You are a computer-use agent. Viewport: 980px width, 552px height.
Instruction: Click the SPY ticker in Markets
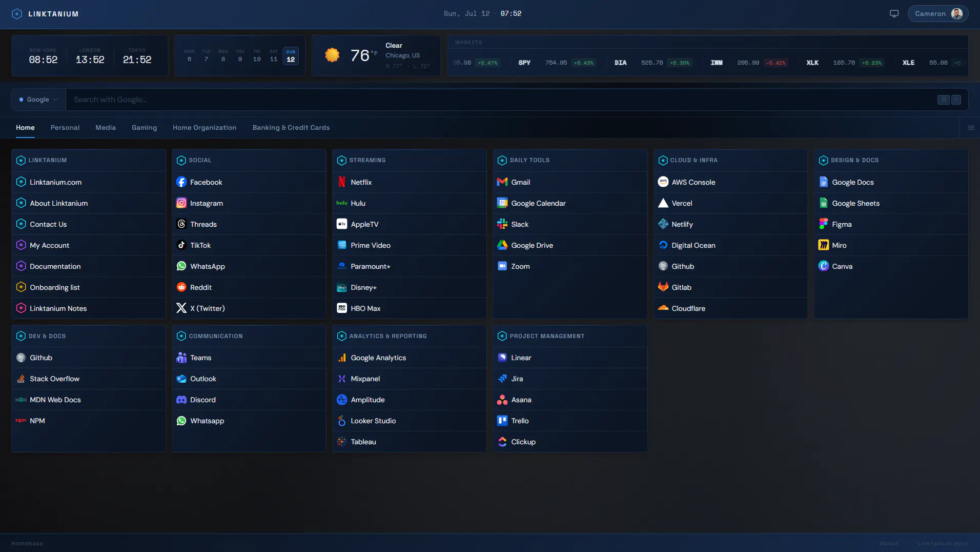click(x=524, y=63)
